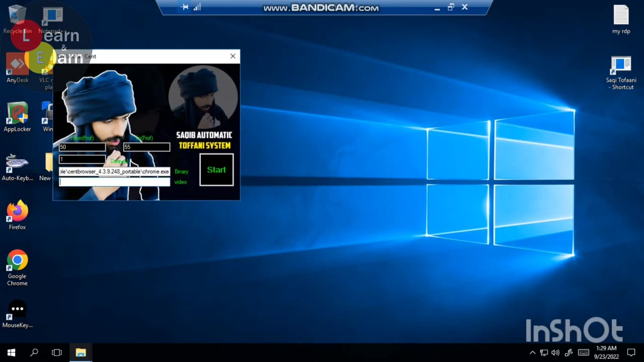Open the MouseKey desktop shortcut
The width and height of the screenshot is (644, 362).
pos(17,314)
